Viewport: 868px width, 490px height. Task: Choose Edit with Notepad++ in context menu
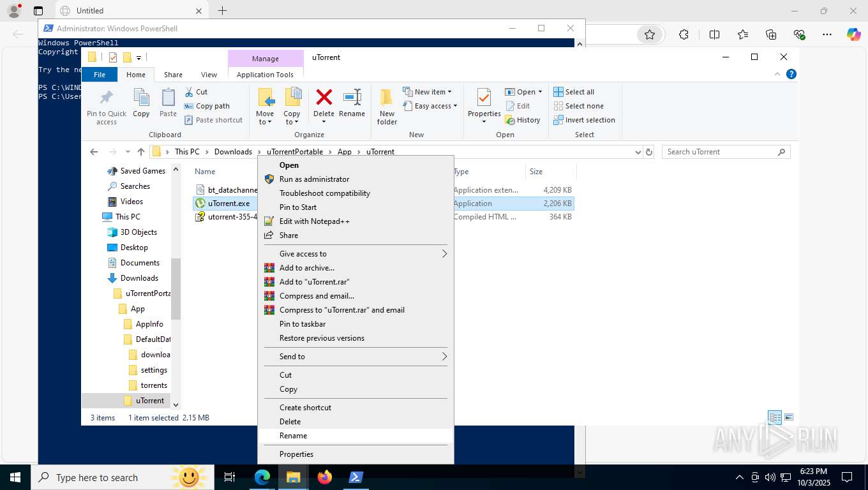click(x=355, y=221)
